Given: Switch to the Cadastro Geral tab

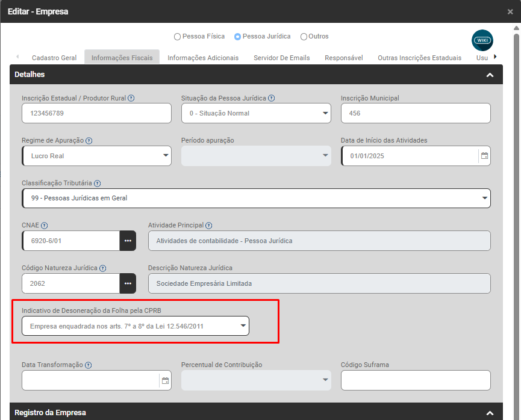Looking at the screenshot, I should point(54,58).
